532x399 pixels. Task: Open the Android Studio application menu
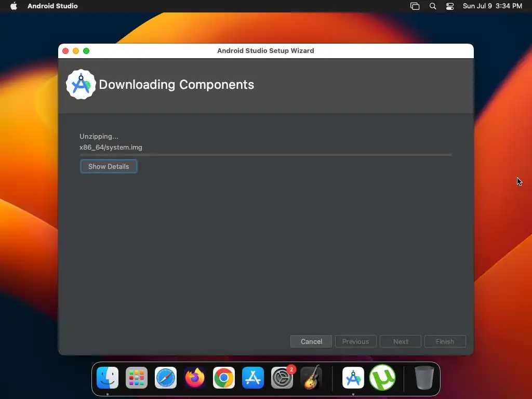pyautogui.click(x=52, y=6)
